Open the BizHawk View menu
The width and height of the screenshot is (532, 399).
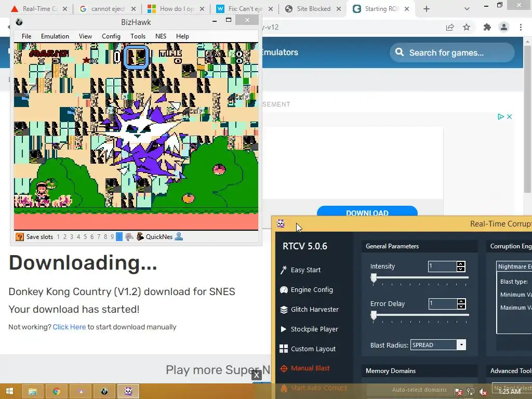(x=86, y=36)
